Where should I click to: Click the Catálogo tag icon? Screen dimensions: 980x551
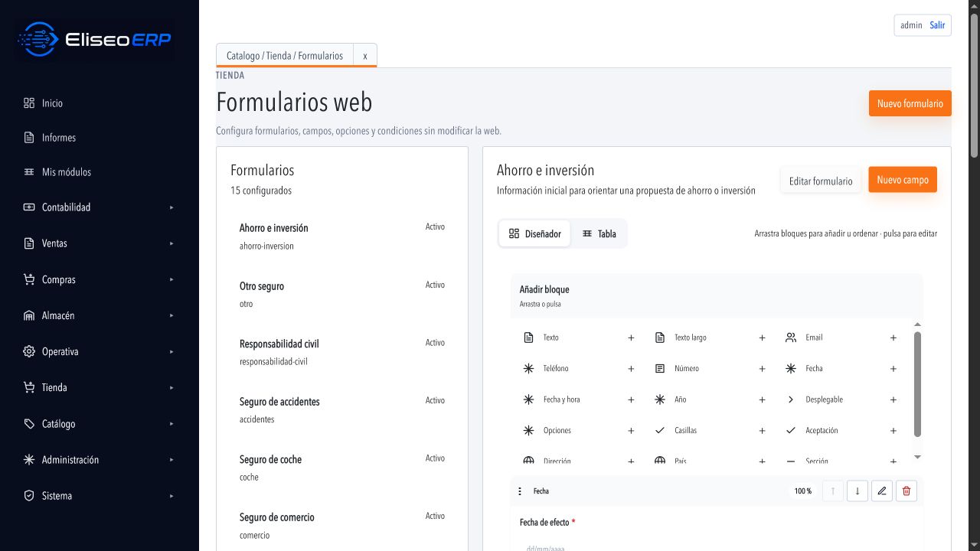tap(29, 423)
